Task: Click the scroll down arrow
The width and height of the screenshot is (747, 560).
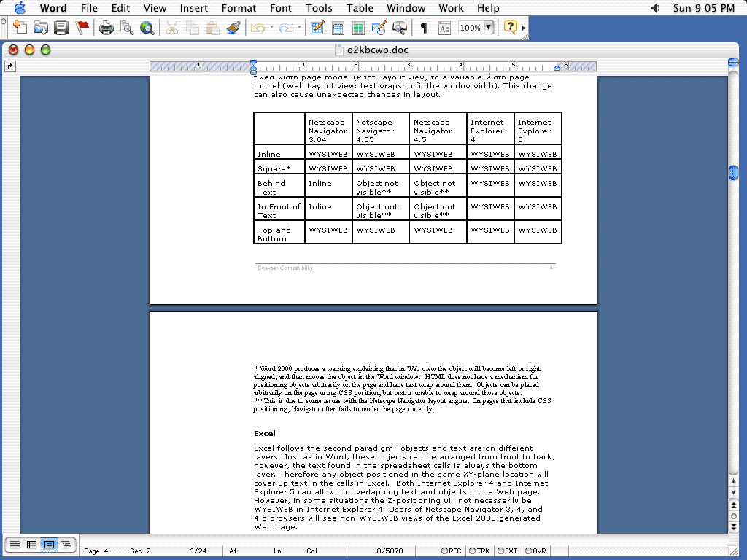Action: tap(734, 492)
